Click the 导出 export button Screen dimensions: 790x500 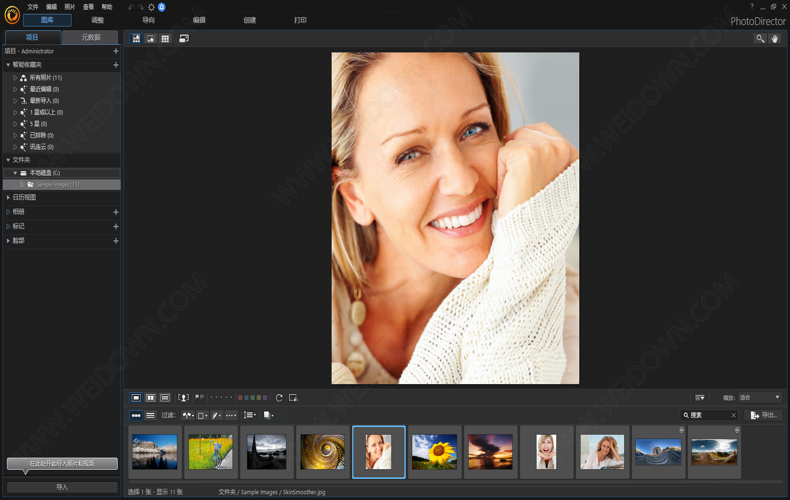pyautogui.click(x=764, y=415)
